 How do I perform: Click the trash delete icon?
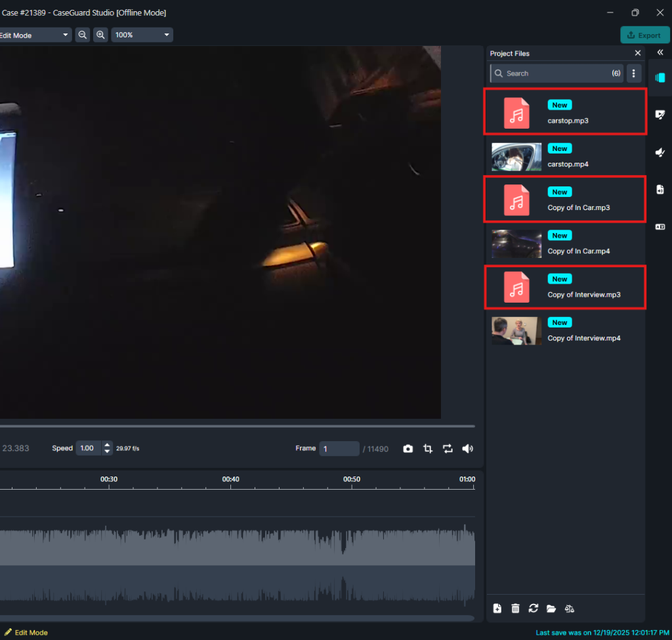coord(515,608)
